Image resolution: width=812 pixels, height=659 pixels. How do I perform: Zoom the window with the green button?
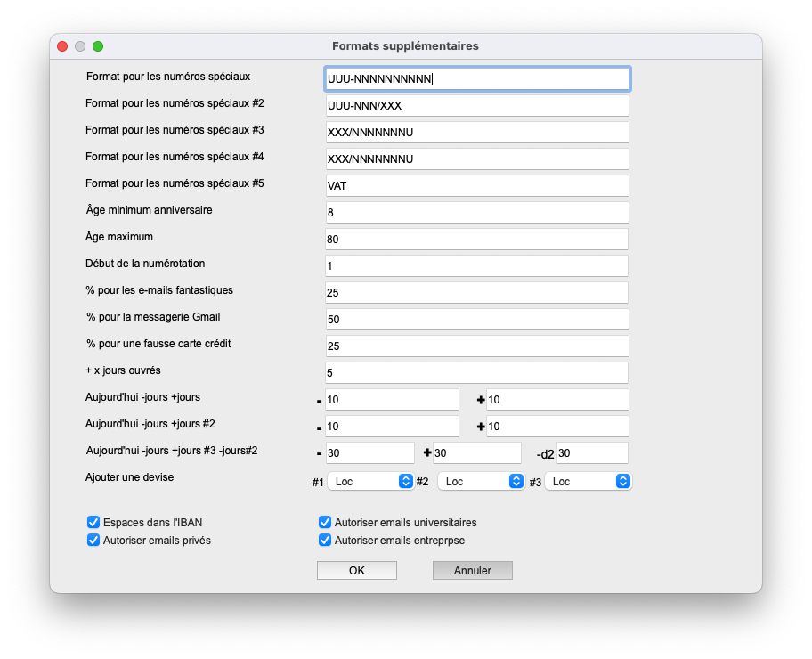coord(98,46)
